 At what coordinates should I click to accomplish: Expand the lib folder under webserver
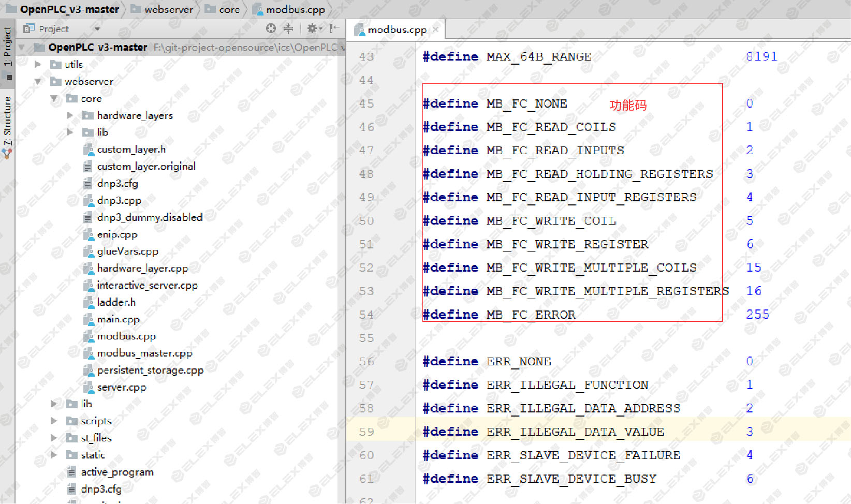click(x=54, y=404)
